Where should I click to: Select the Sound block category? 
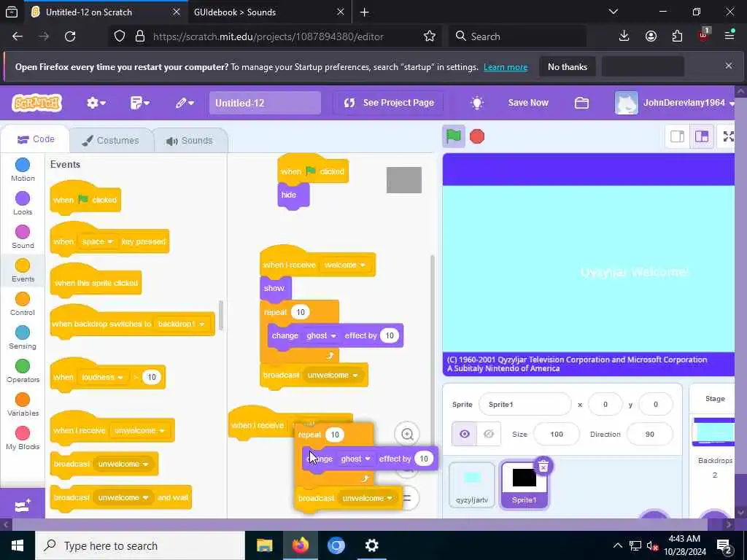[23, 237]
